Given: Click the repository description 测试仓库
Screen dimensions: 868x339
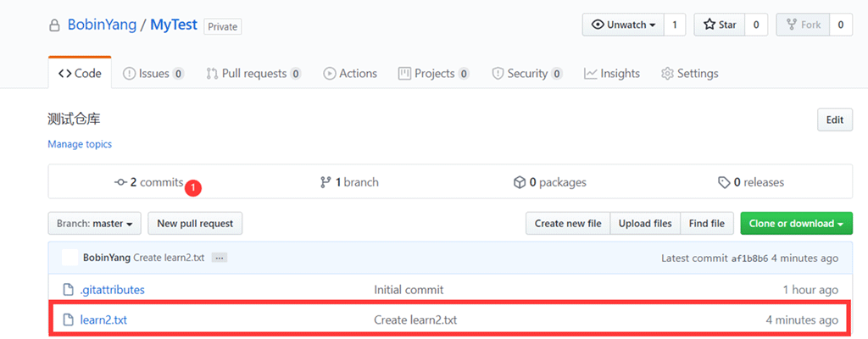Looking at the screenshot, I should coord(75,119).
